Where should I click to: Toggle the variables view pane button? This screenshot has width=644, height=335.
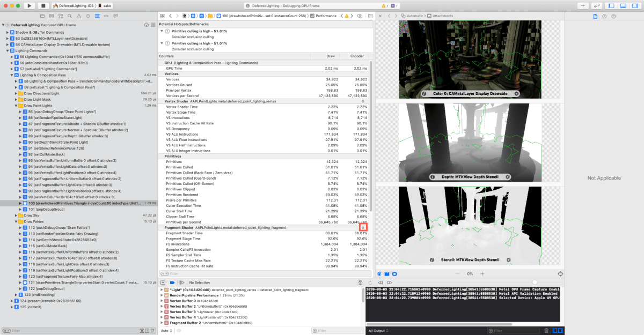tap(555, 331)
